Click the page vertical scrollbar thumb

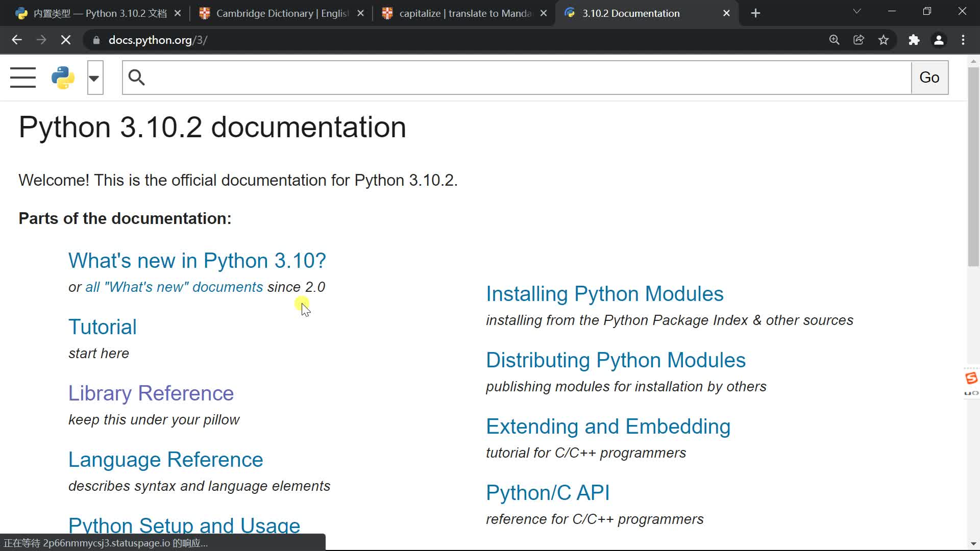point(973,166)
